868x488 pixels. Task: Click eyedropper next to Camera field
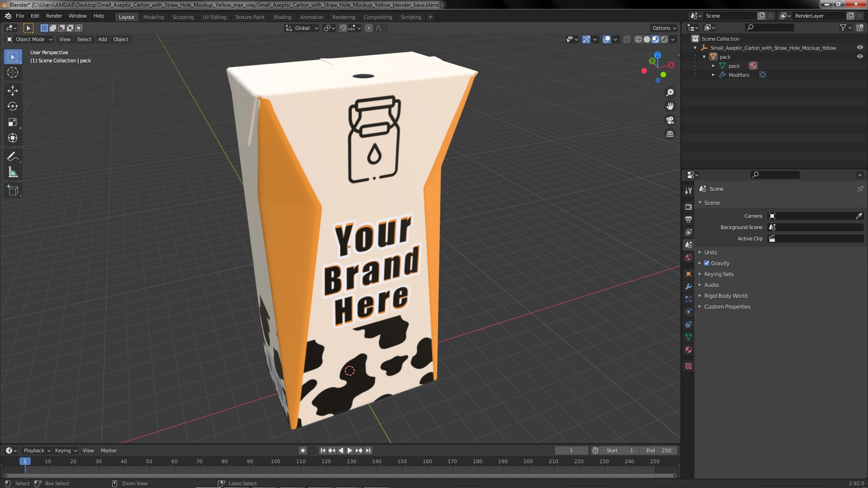click(x=859, y=216)
